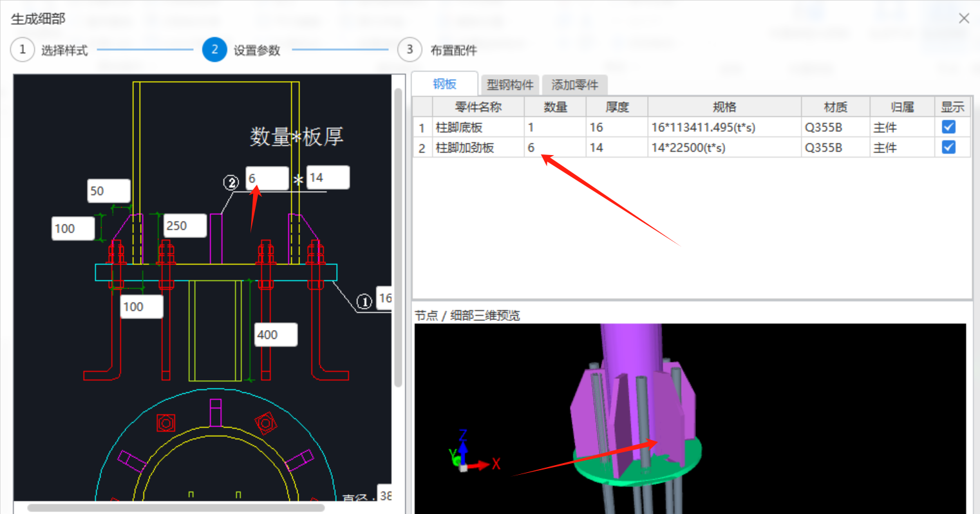Viewport: 980px width, 514px height.
Task: Click spec cell 16*113411.495(t*s)
Action: point(724,127)
